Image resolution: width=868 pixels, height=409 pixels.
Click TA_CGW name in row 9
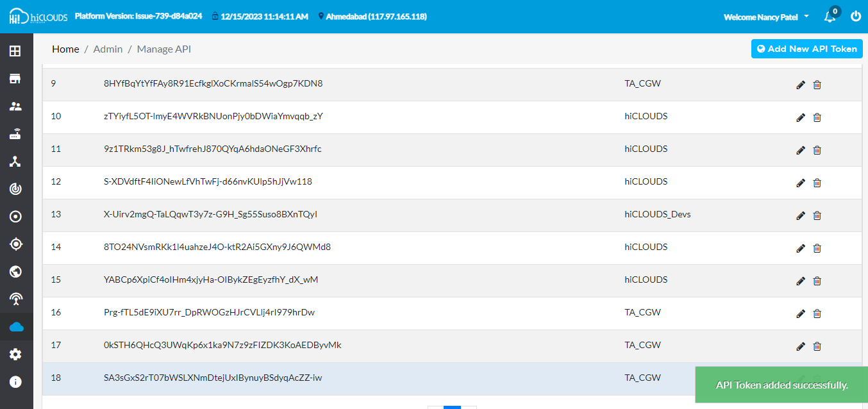pyautogui.click(x=642, y=83)
